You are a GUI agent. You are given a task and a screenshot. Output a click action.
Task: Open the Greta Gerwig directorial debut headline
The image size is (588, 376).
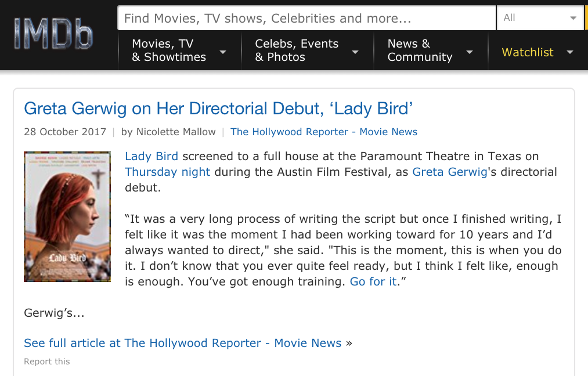click(x=218, y=108)
